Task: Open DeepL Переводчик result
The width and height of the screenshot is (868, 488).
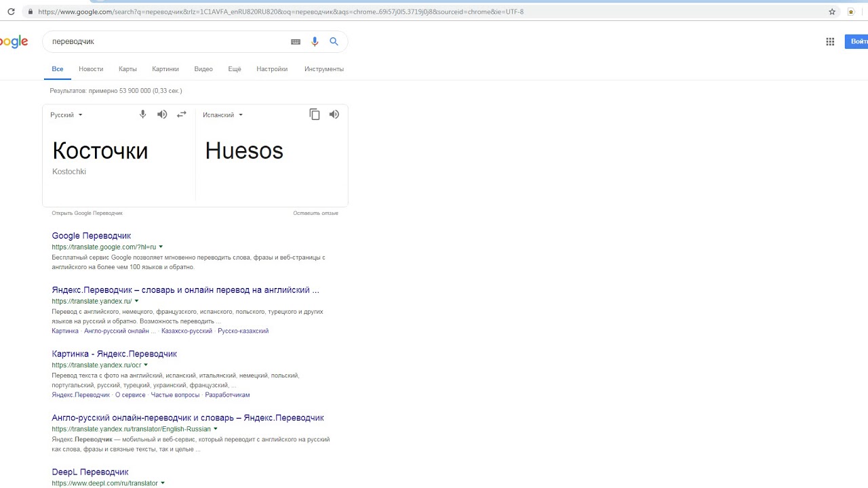Action: click(90, 472)
